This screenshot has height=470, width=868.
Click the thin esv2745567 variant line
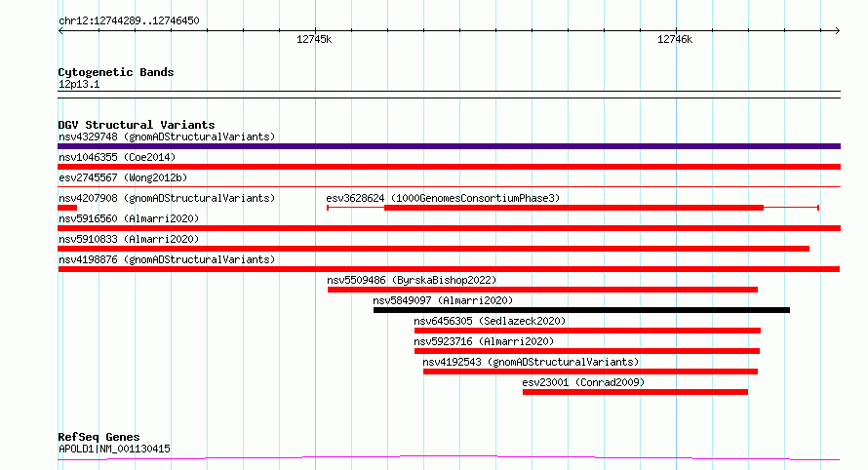tap(449, 187)
